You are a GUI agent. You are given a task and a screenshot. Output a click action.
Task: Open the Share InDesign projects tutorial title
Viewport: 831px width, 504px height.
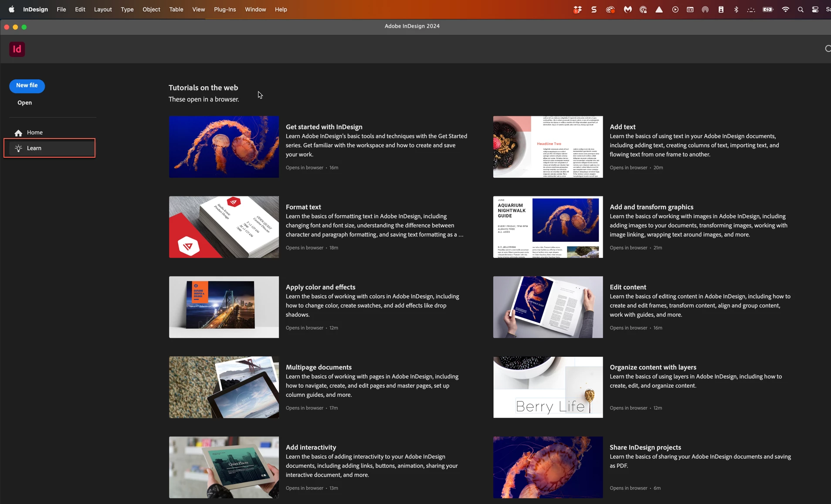click(645, 447)
